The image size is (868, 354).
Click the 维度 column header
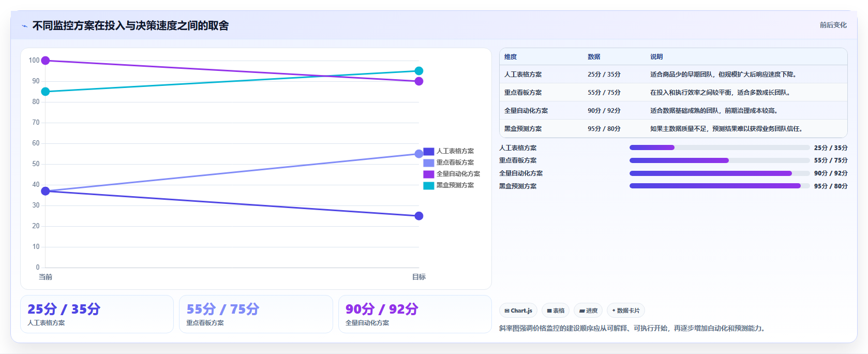tap(511, 57)
